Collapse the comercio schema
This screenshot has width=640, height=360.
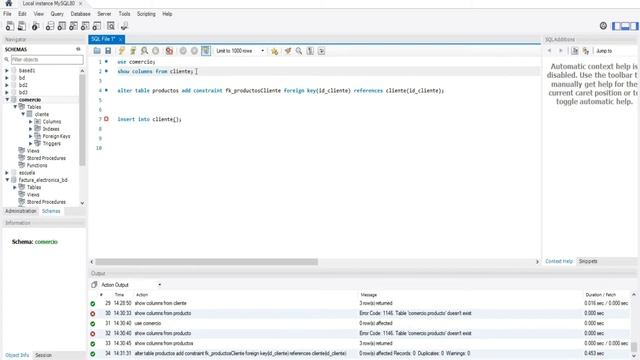(7, 100)
